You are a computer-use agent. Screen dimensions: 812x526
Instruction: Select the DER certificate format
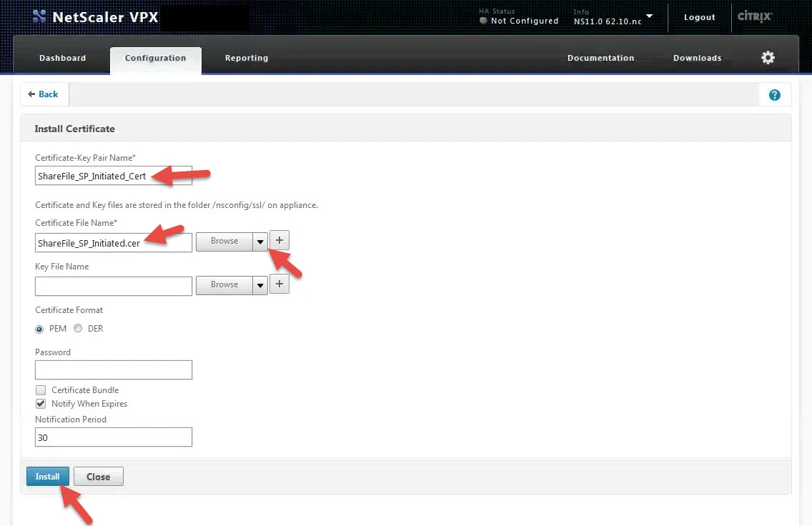click(78, 328)
